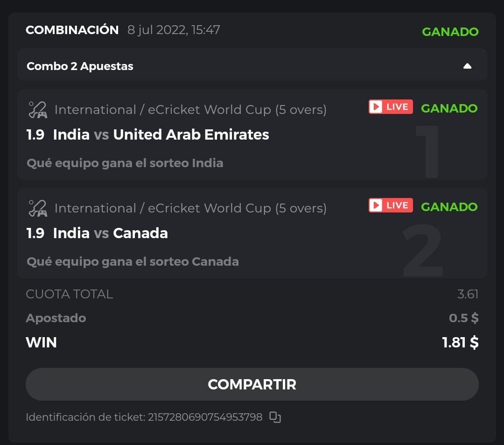Image resolution: width=504 pixels, height=445 pixels.
Task: Click the top GANADO ticket status
Action: pos(450,32)
